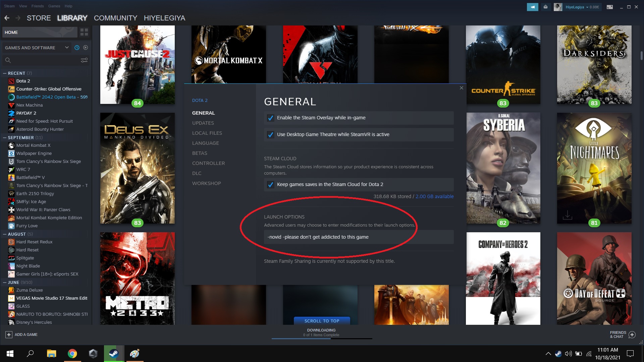Disable Steam Overlay while in-game checkbox
This screenshot has height=362, width=644.
tap(270, 118)
